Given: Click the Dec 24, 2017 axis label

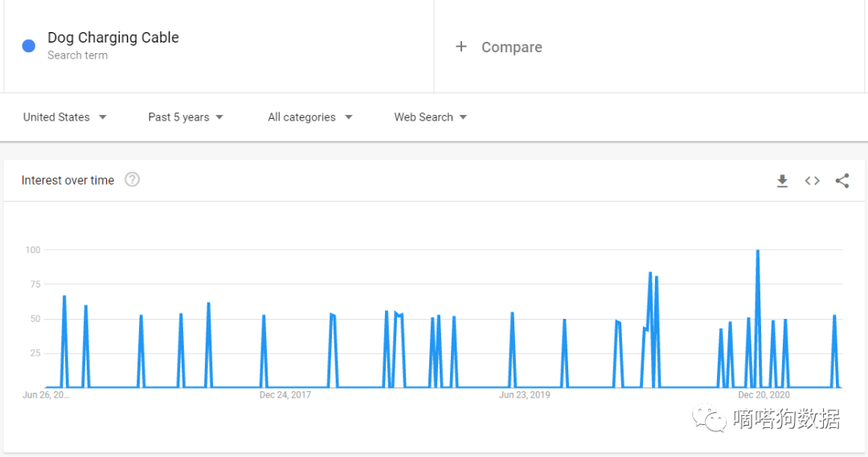Looking at the screenshot, I should pos(285,395).
